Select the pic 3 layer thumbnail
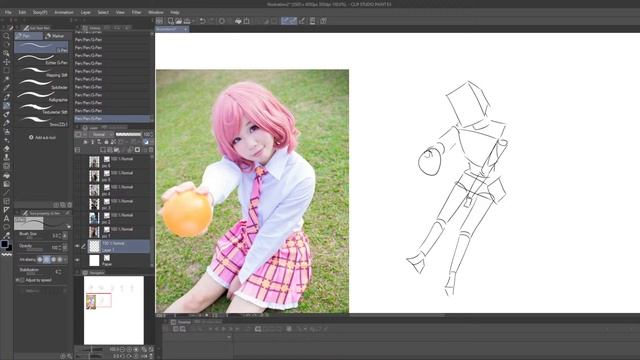 94,204
